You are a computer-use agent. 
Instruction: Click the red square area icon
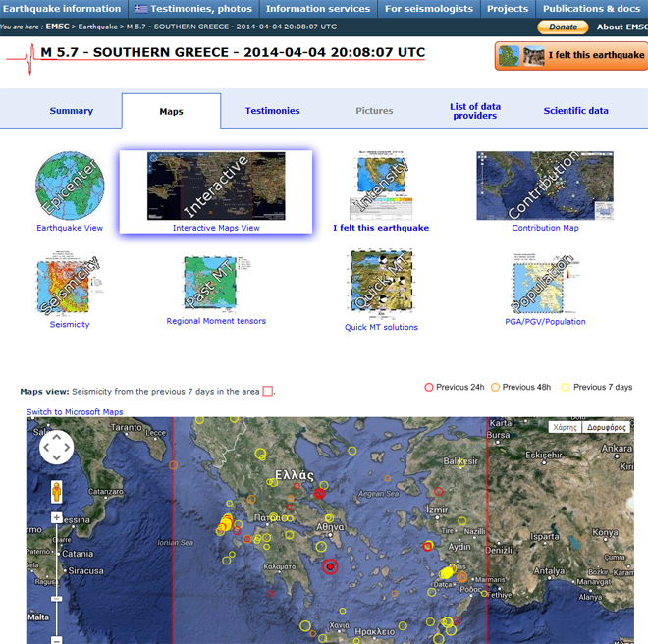pos(268,391)
